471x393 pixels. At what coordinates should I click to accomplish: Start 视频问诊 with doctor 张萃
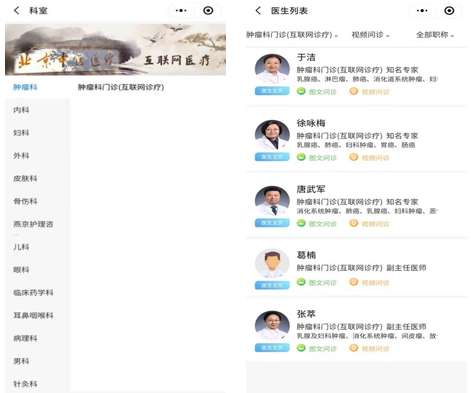(369, 348)
